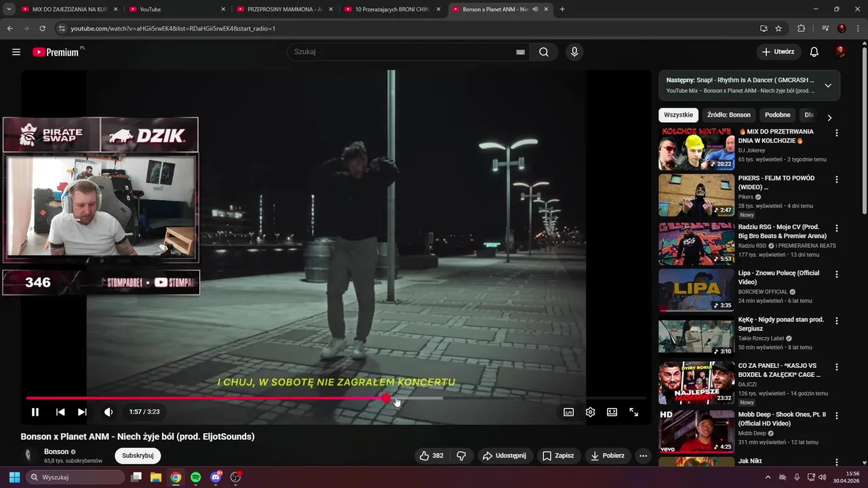Show more filter chips with arrow
The height and width of the screenshot is (488, 868).
(829, 117)
